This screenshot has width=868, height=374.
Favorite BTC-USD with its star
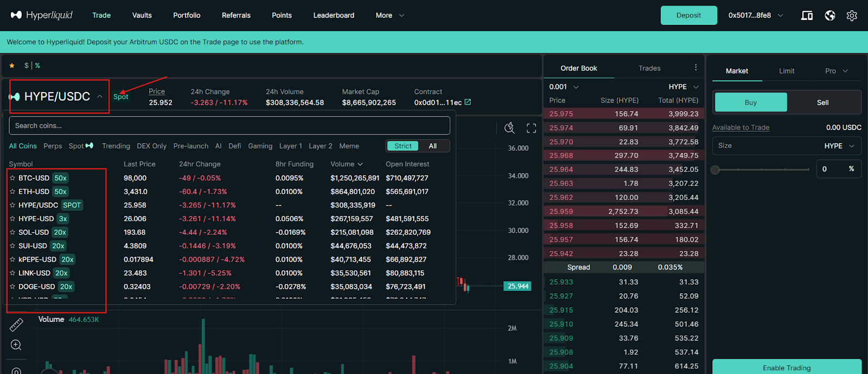pyautogui.click(x=12, y=178)
